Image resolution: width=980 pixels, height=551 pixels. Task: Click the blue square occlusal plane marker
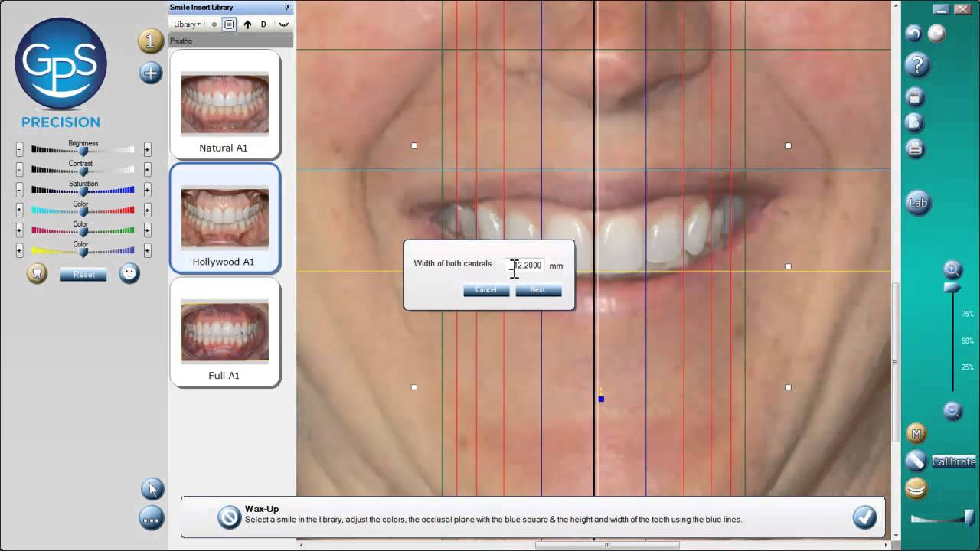point(601,399)
